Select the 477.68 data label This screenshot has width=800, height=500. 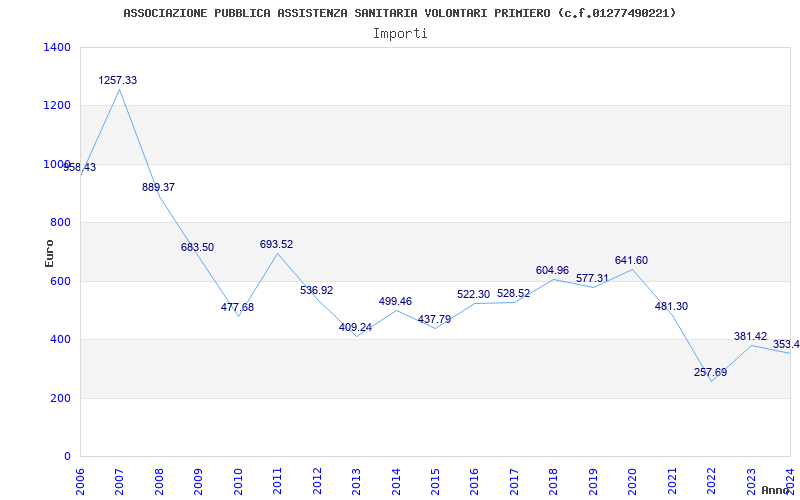click(237, 307)
